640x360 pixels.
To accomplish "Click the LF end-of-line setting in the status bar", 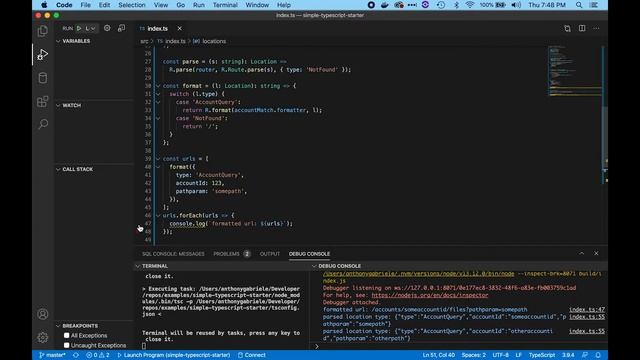I will click(518, 355).
